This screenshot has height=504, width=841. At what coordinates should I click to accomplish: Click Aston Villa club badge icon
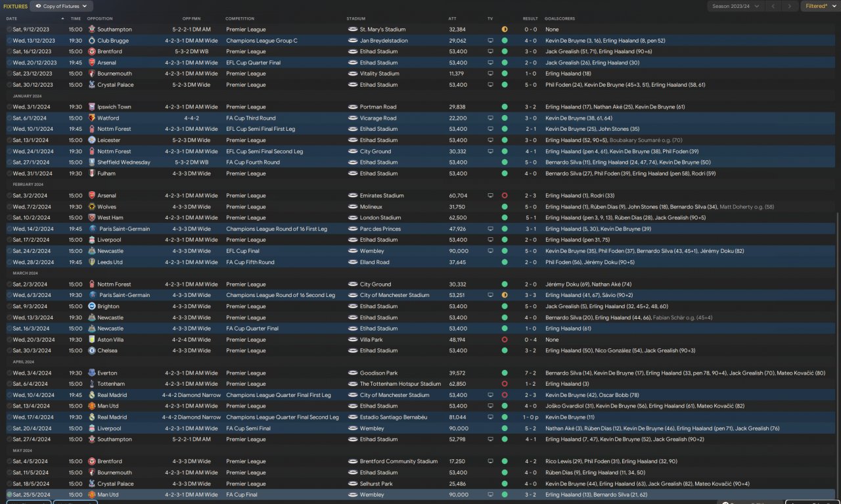(x=92, y=340)
